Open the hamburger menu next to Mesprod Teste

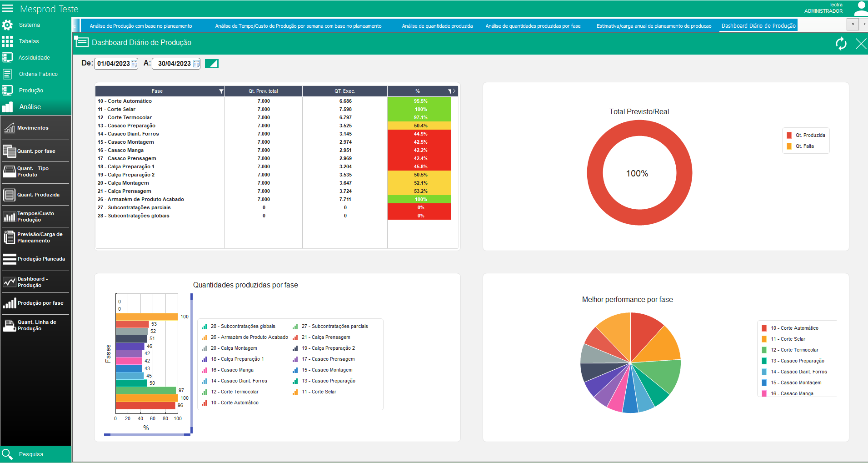(x=8, y=9)
